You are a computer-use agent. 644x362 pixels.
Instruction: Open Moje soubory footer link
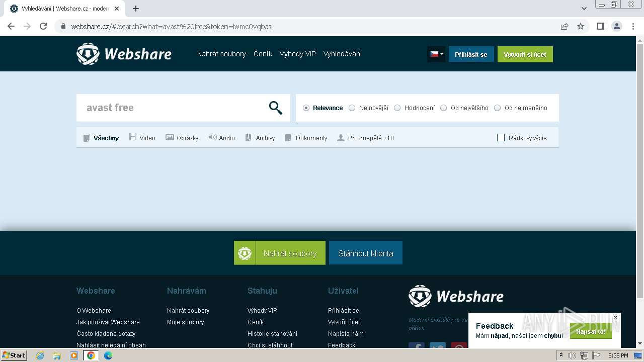(x=185, y=322)
